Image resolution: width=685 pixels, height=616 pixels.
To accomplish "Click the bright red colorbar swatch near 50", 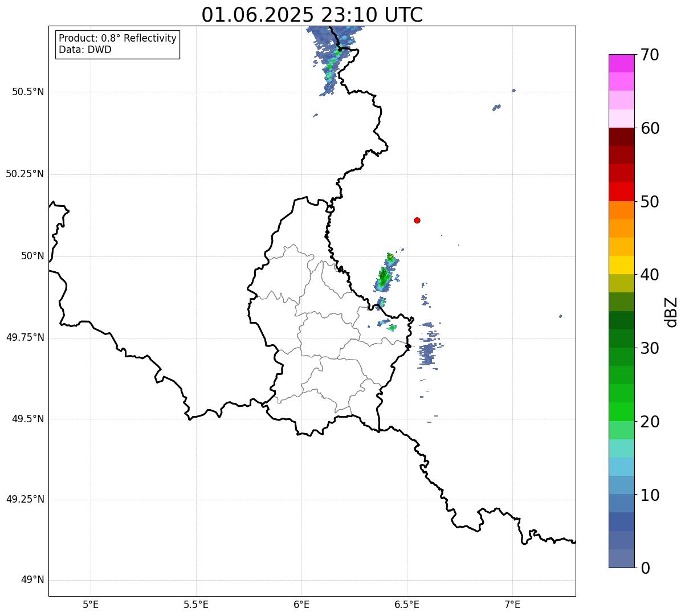I will [621, 191].
